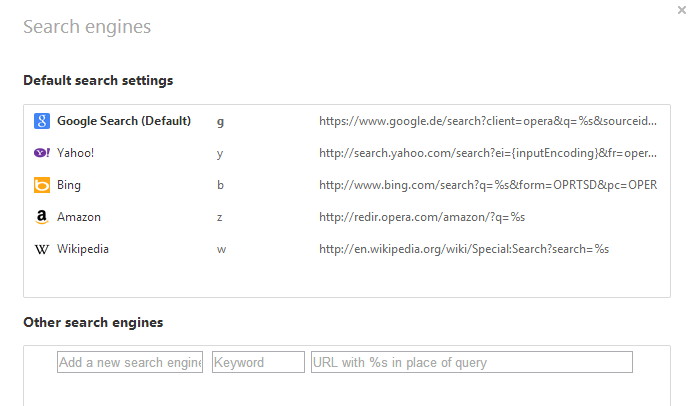
Task: Close the Search engines dialog
Action: click(682, 10)
